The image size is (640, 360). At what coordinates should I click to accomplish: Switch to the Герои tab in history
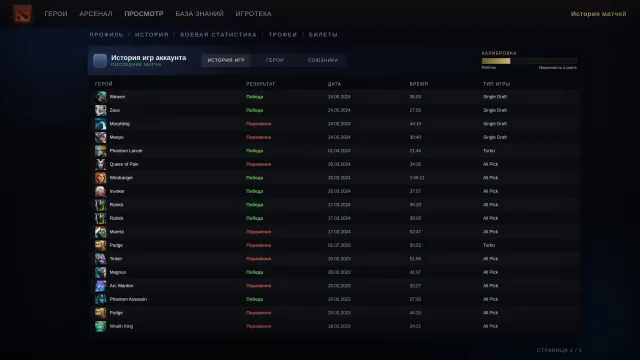pyautogui.click(x=275, y=60)
